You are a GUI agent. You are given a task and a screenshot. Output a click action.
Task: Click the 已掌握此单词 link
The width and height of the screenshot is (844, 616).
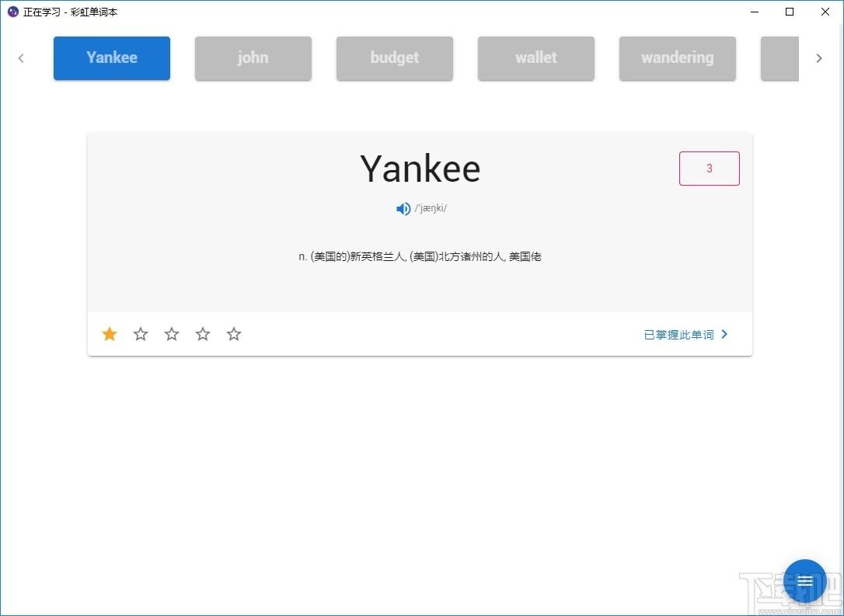(678, 335)
